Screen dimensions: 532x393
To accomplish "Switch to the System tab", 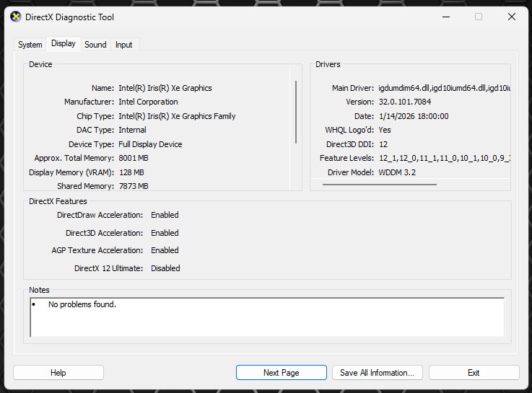I will (x=30, y=45).
